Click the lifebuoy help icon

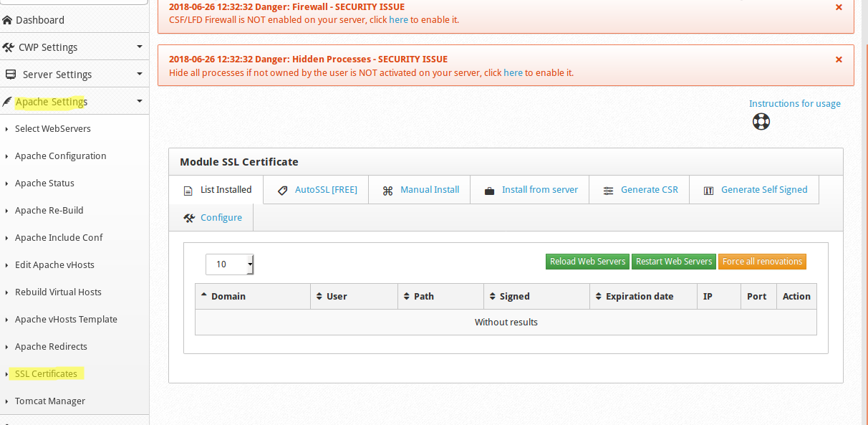(761, 121)
